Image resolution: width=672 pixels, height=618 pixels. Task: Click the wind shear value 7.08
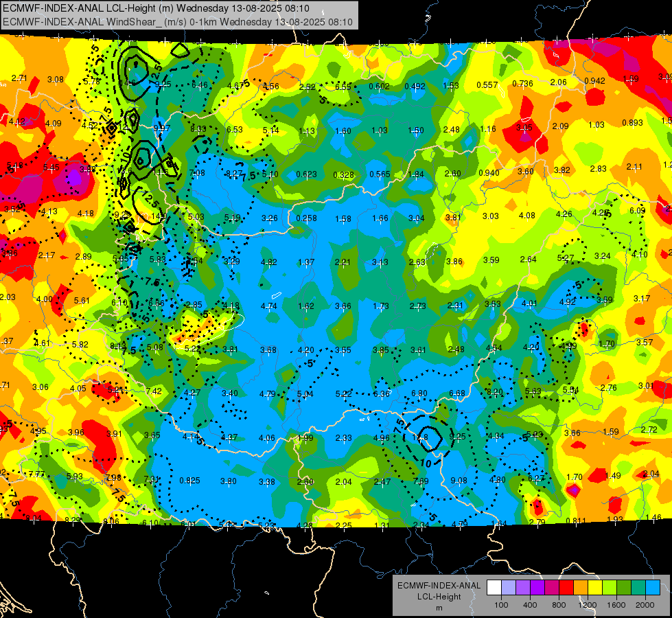point(197,173)
